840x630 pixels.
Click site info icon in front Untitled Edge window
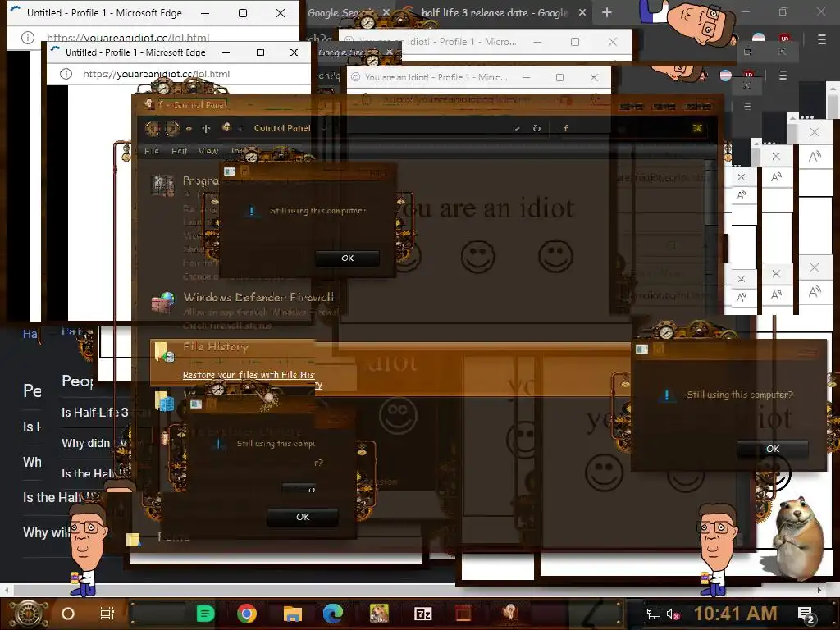(x=66, y=74)
